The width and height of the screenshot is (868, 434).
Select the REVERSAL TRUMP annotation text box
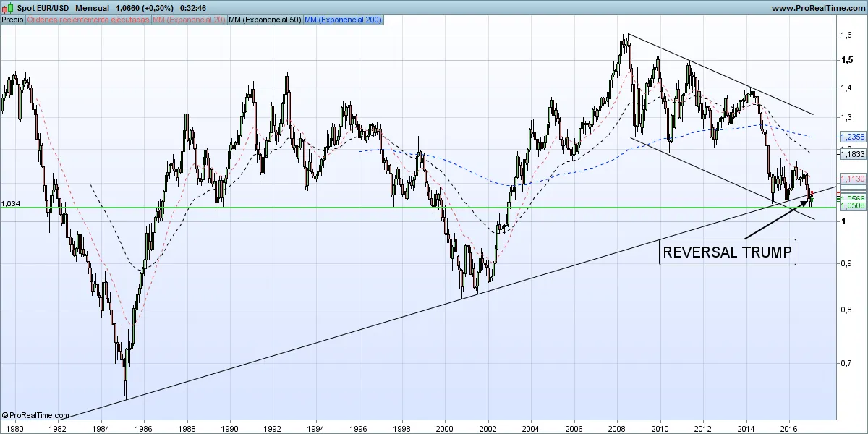(x=727, y=252)
